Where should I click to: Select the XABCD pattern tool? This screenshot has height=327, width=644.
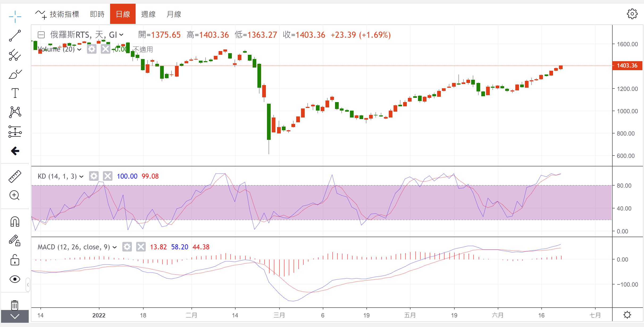[15, 112]
